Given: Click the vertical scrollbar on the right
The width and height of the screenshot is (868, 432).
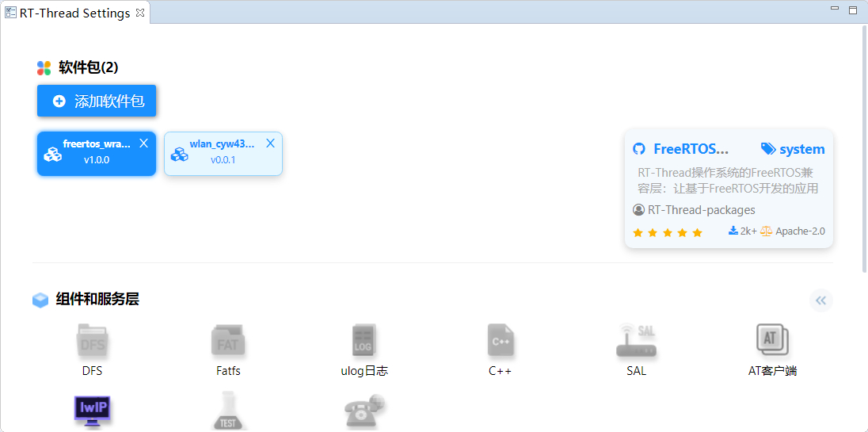Looking at the screenshot, I should [x=865, y=148].
